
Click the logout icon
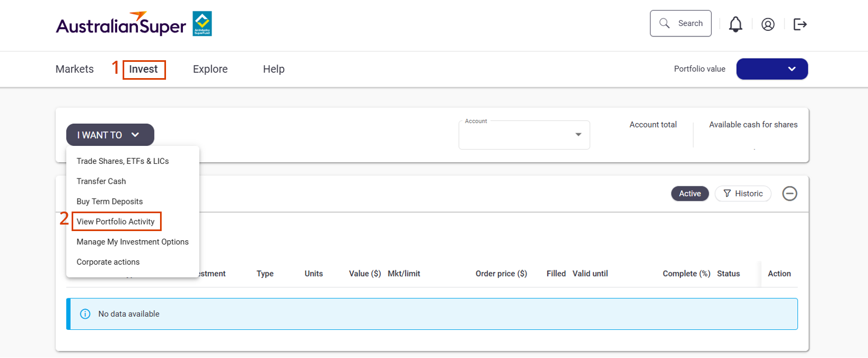[800, 24]
